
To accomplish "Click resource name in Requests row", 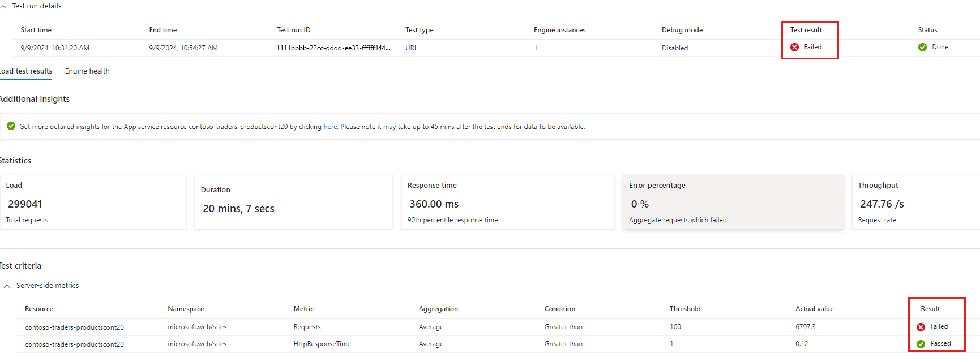I will pyautogui.click(x=74, y=327).
